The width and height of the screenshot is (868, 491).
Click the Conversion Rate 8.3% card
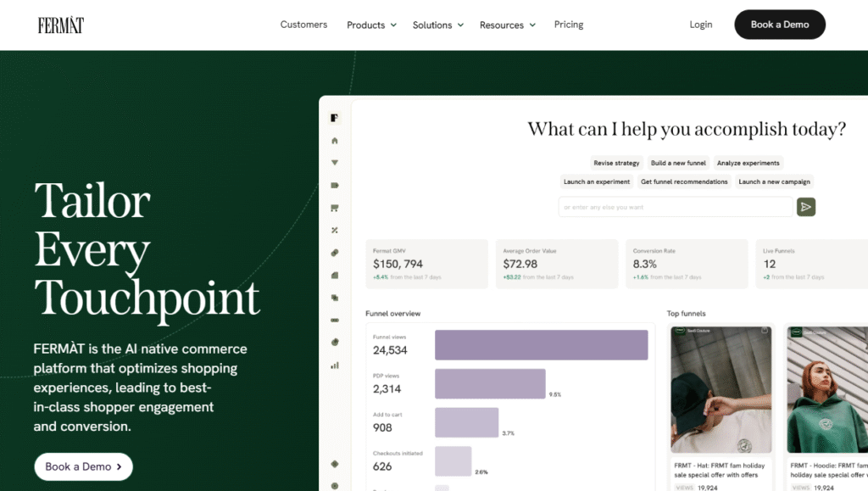(687, 264)
